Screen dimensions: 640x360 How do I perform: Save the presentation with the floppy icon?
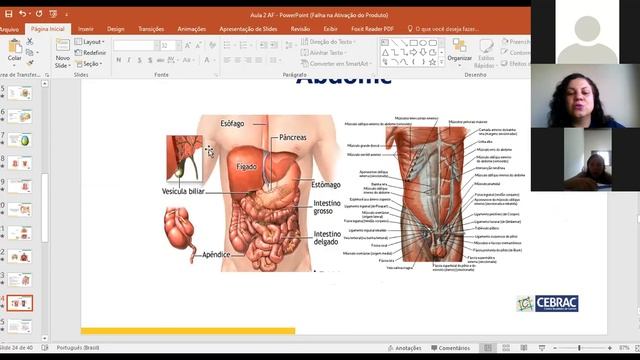click(9, 14)
